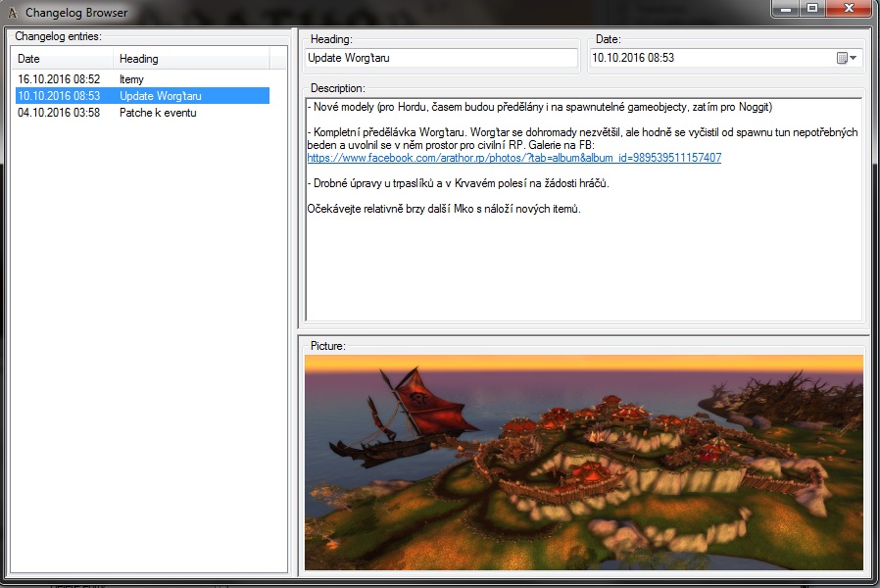Image resolution: width=880 pixels, height=588 pixels.
Task: Open the Facebook arathor.rp album link
Action: (x=513, y=158)
